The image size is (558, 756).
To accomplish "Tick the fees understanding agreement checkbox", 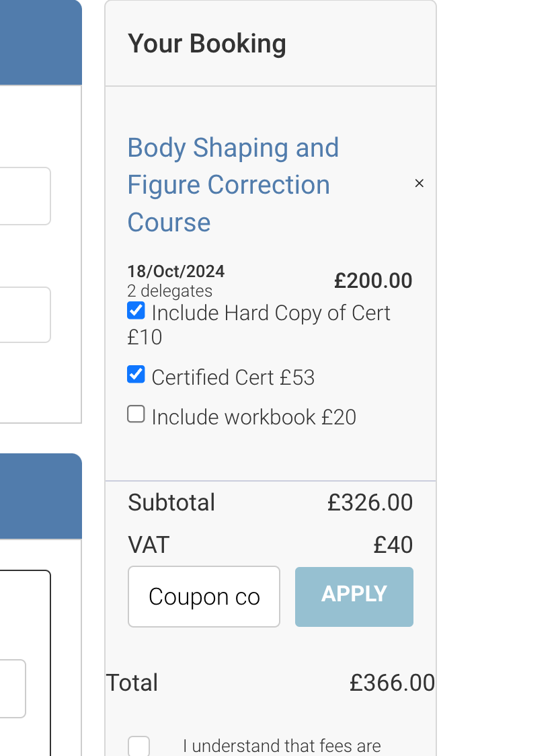I will (x=139, y=746).
